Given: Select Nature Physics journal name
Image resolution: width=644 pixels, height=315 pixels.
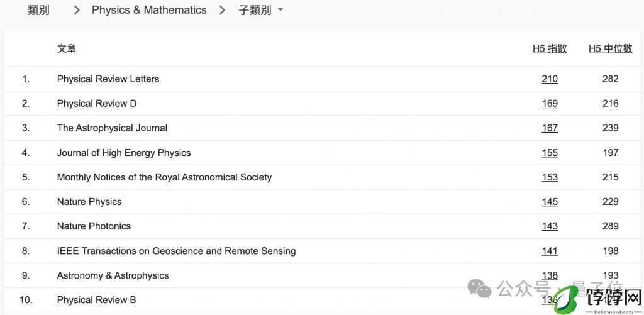Looking at the screenshot, I should tap(89, 202).
